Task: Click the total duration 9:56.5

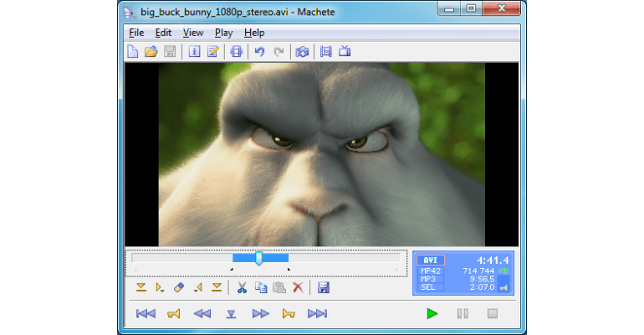Action: (x=483, y=279)
